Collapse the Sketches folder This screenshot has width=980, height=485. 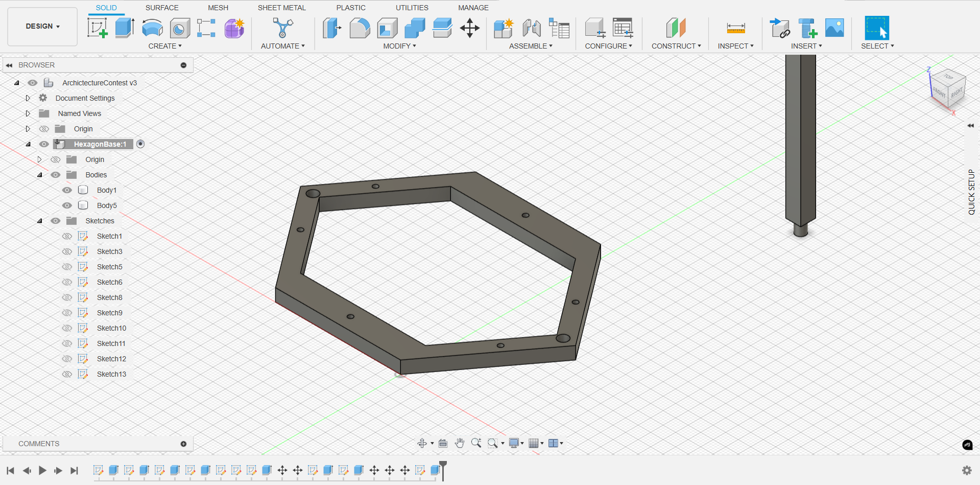[x=40, y=221]
